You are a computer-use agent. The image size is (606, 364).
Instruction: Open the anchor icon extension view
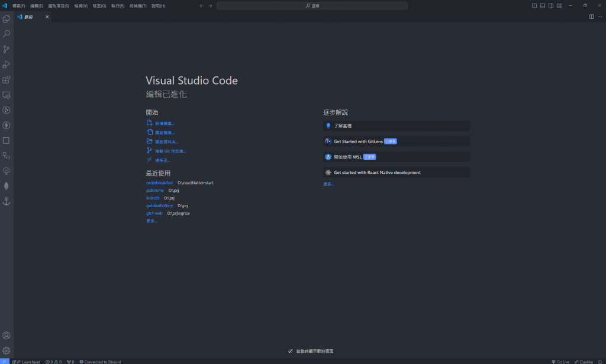pos(6,201)
